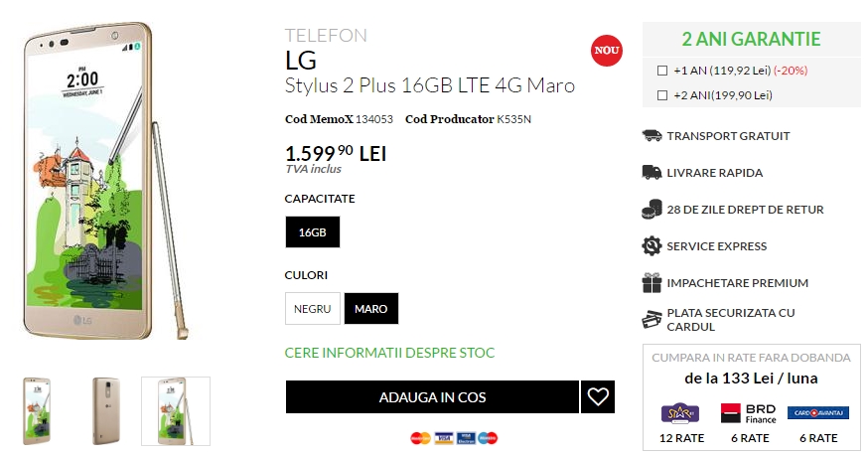Click the secure card payment icon
This screenshot has height=455, width=868.
coord(651,319)
